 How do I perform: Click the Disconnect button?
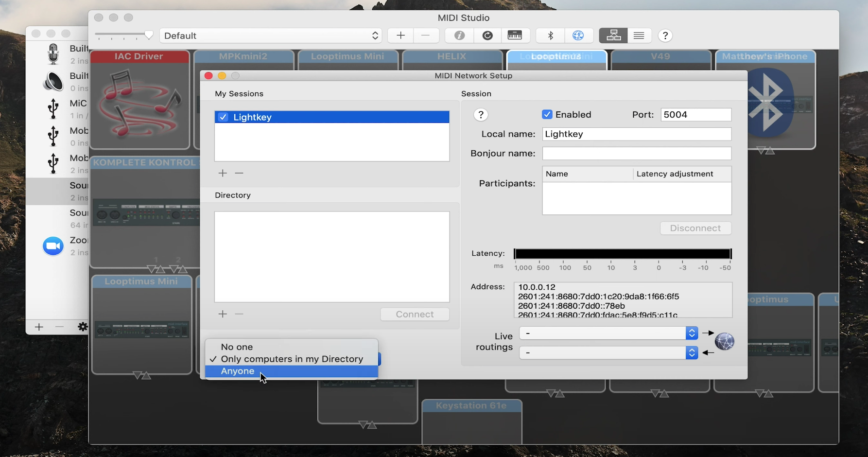pos(695,228)
